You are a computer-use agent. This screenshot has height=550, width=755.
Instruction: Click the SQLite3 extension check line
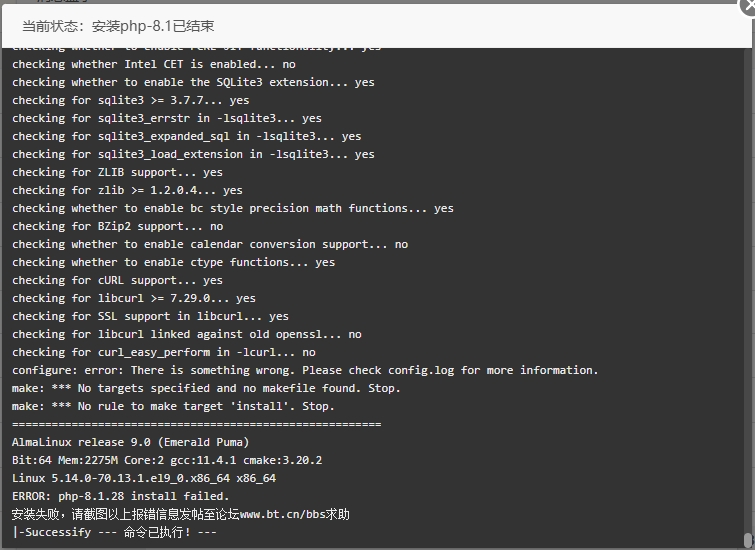click(x=193, y=82)
